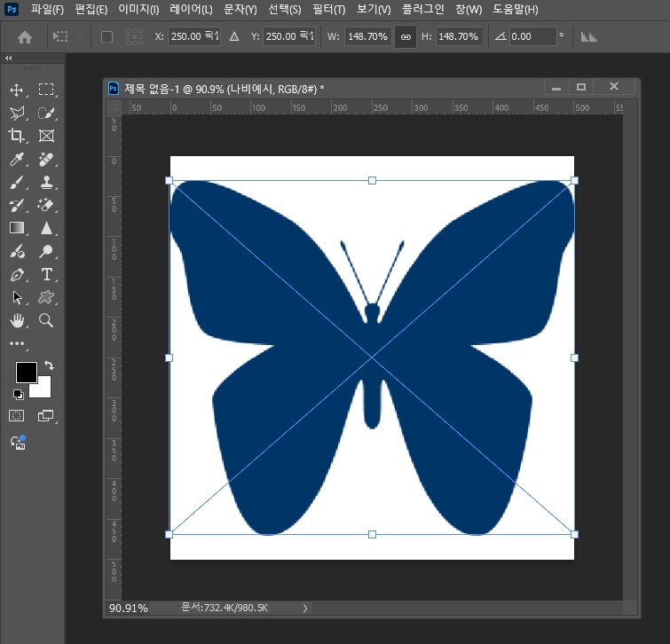Open the 레이어(L) menu

pos(191,10)
